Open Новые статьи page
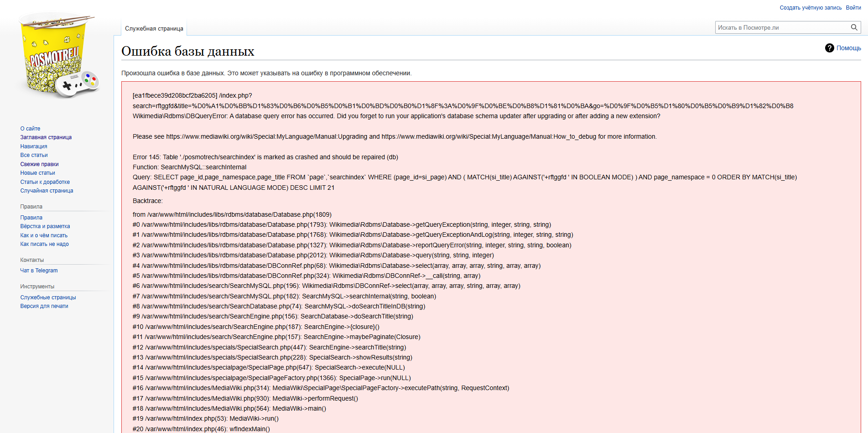This screenshot has width=868, height=433. (37, 173)
